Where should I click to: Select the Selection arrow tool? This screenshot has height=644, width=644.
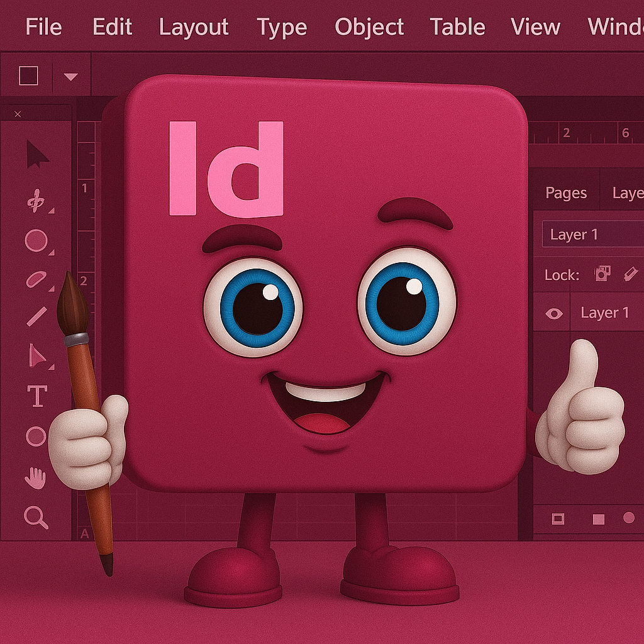point(37,154)
